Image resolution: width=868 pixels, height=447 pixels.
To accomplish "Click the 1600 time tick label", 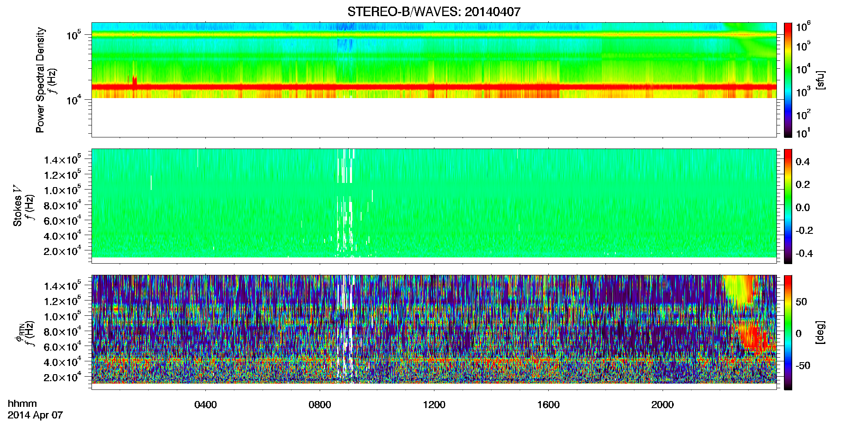I will (548, 405).
